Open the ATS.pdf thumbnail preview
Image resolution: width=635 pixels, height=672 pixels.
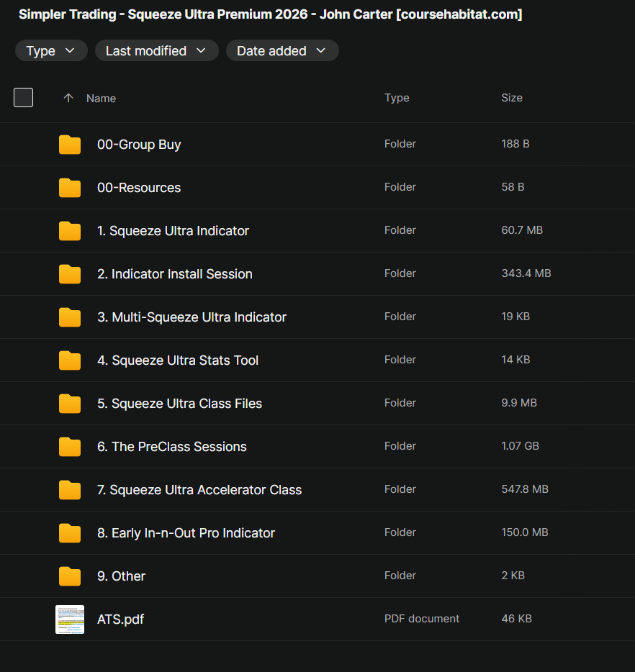click(x=70, y=619)
